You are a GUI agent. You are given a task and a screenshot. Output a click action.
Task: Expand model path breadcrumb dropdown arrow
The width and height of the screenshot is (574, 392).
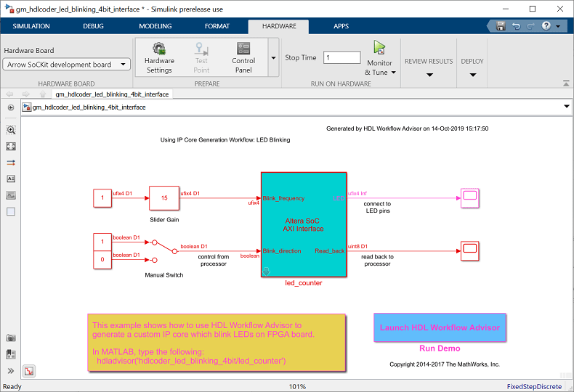(566, 107)
